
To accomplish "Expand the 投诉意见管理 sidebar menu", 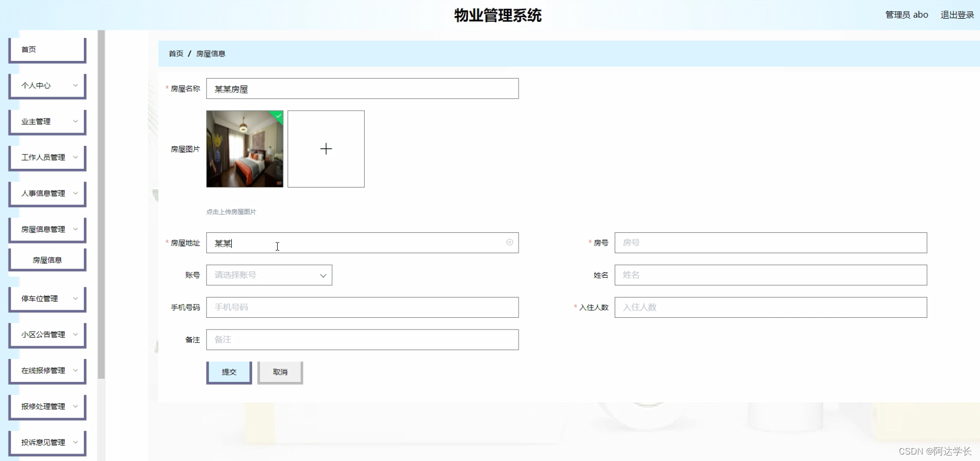I will click(x=48, y=442).
